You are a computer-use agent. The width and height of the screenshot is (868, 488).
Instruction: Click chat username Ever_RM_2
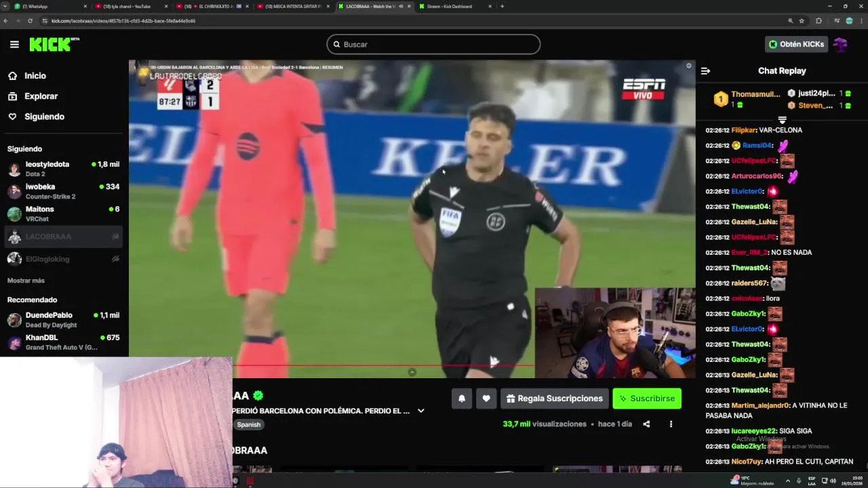pyautogui.click(x=749, y=252)
